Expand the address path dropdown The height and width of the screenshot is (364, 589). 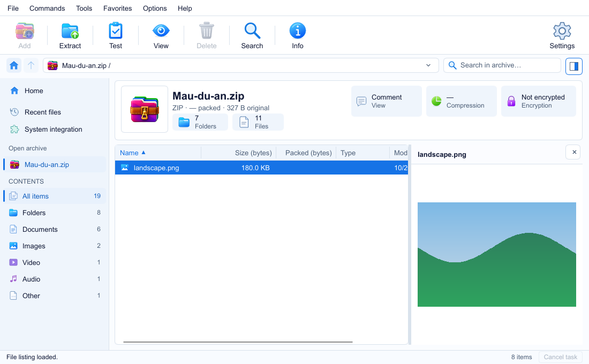(428, 65)
